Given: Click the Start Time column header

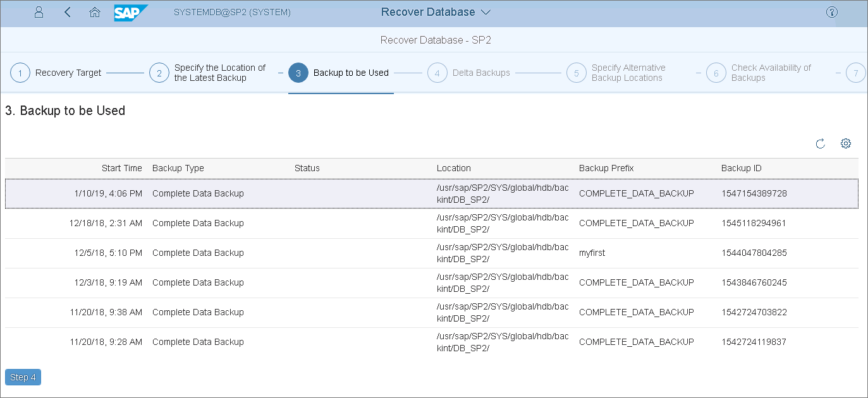Looking at the screenshot, I should click(x=121, y=168).
